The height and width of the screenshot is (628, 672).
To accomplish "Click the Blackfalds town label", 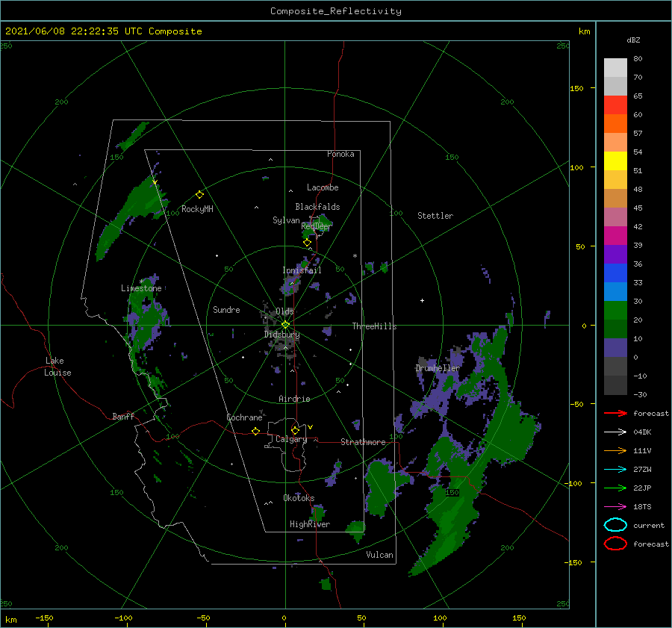I will 317,207.
